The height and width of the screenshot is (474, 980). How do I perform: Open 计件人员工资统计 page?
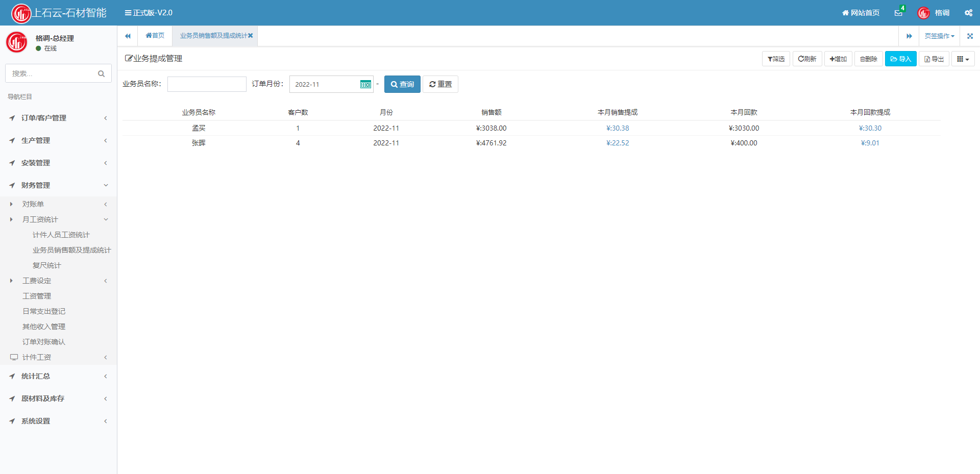[x=61, y=235]
